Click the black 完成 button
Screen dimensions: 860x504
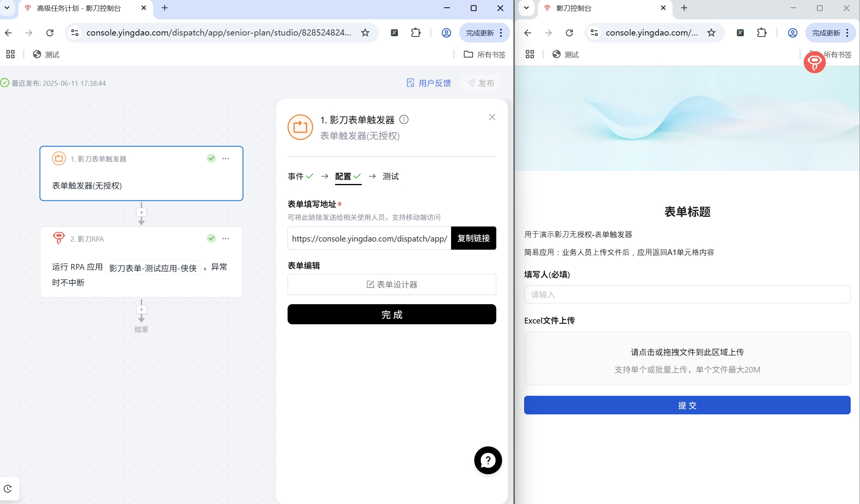click(x=392, y=314)
